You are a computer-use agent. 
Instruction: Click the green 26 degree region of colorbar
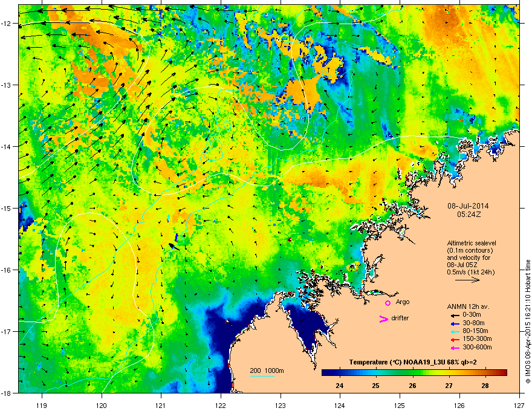(412, 373)
